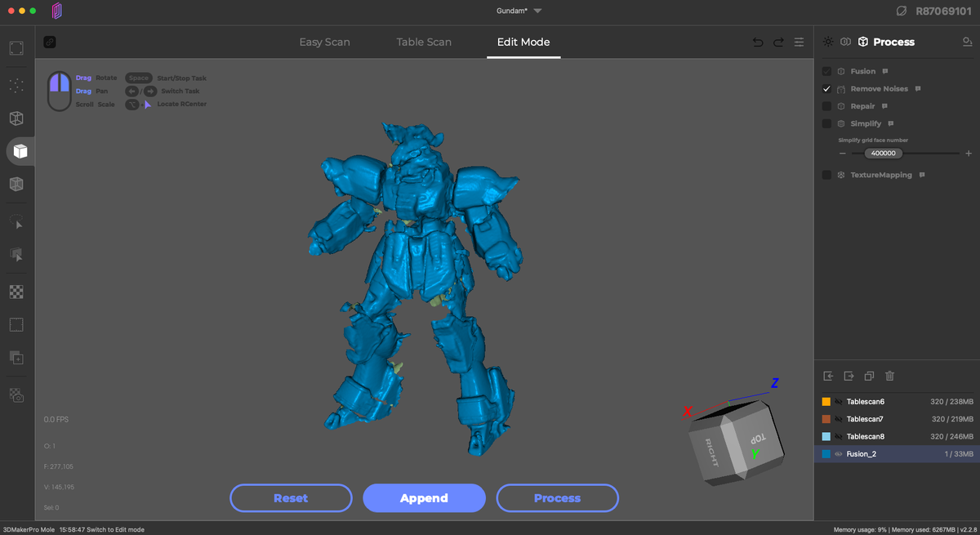This screenshot has height=535, width=980.
Task: Select the Fusion_2 row name
Action: [862, 453]
